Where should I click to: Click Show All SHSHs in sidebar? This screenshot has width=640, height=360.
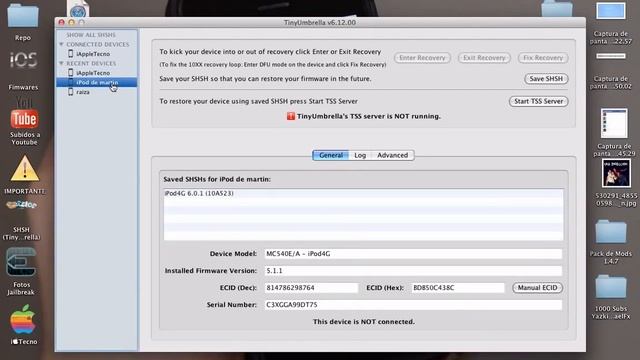click(91, 35)
